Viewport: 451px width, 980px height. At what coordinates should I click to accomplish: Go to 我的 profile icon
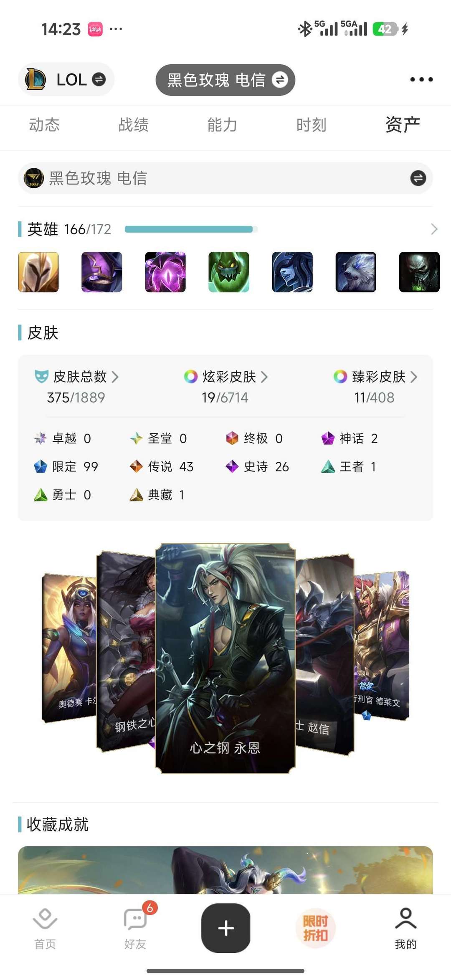click(405, 928)
